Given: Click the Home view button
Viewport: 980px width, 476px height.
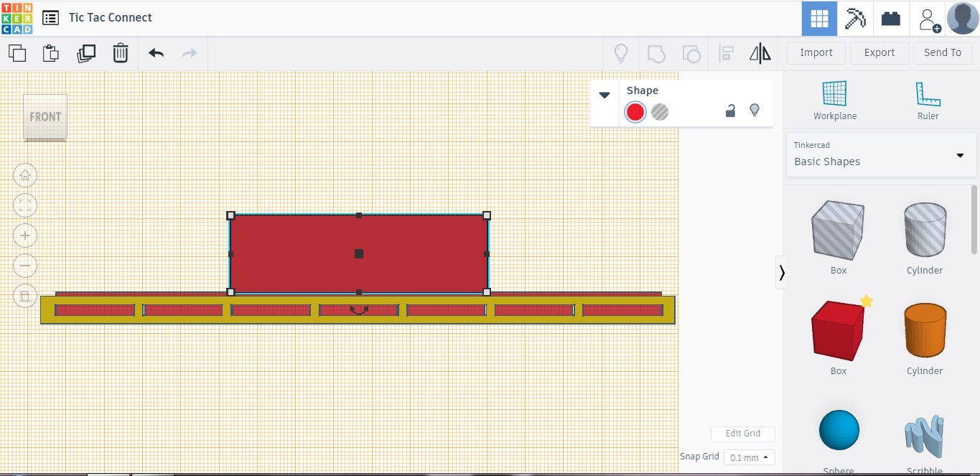Looking at the screenshot, I should pyautogui.click(x=25, y=175).
